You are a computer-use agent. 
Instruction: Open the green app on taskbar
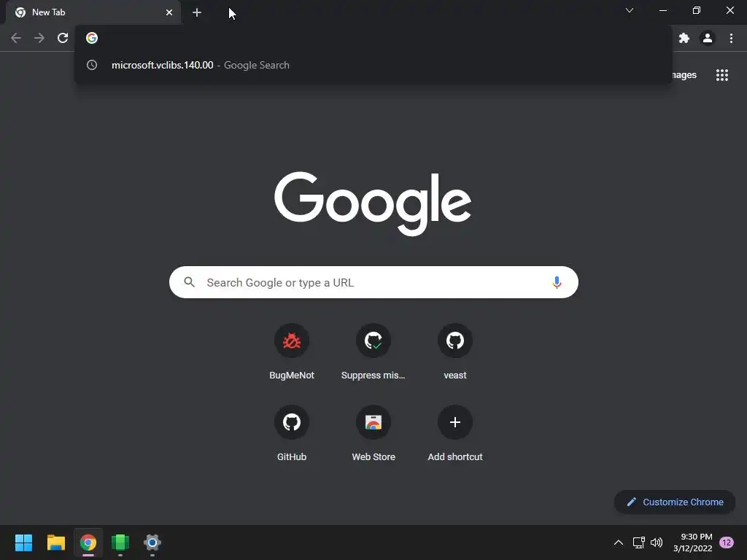coord(120,542)
